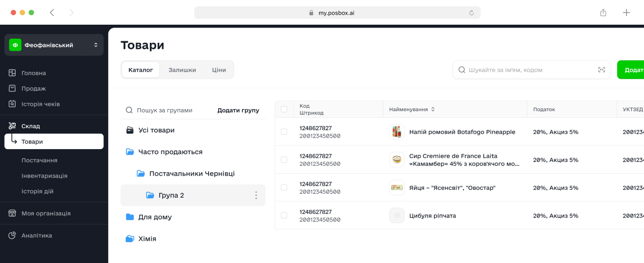Click the Постачальники Чернівці folder icon

coord(141,174)
